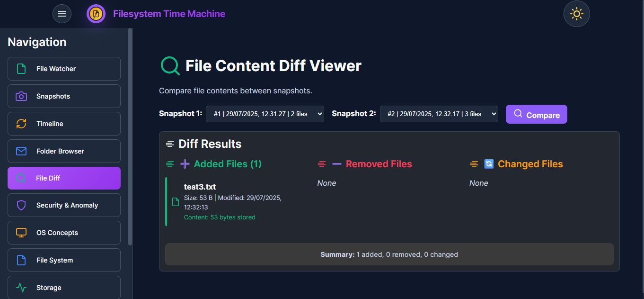Select File Diff in the navigation

pos(64,178)
